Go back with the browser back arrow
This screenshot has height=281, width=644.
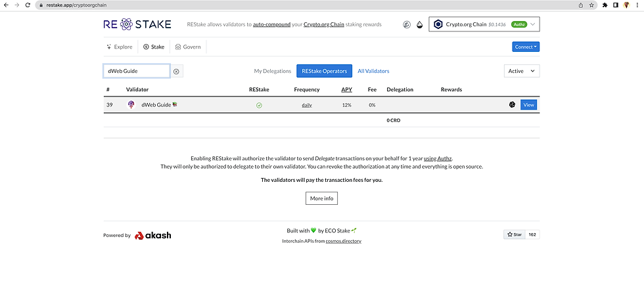tap(6, 5)
